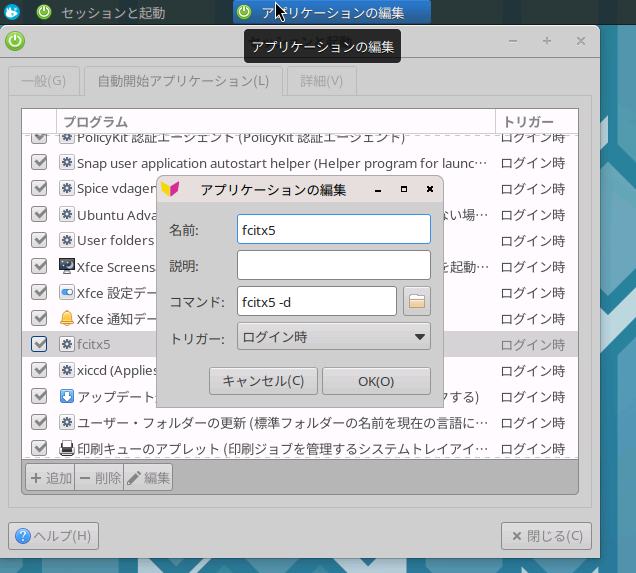Click the toggle icon of Xfce 設定デーモン row
This screenshot has width=636, height=573.
click(x=67, y=292)
